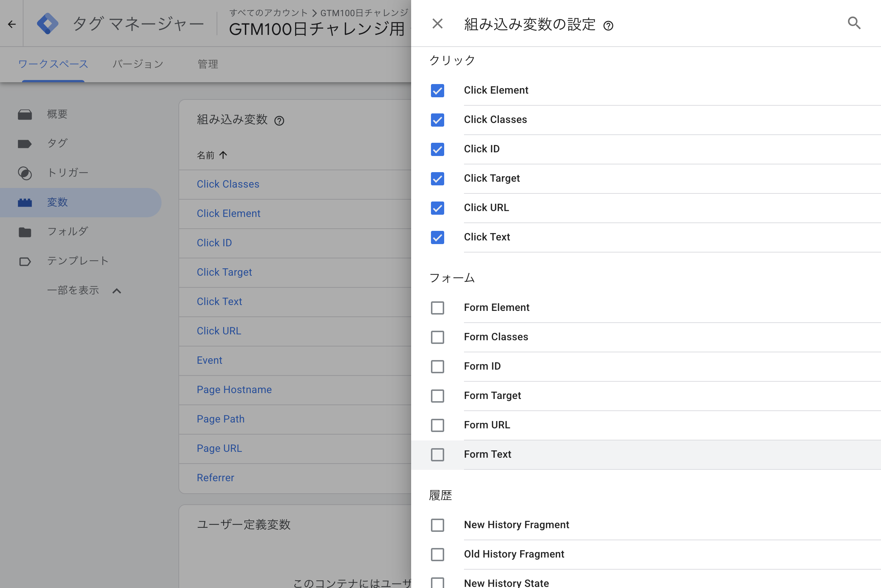Enable the New History Fragment checkbox

(437, 525)
